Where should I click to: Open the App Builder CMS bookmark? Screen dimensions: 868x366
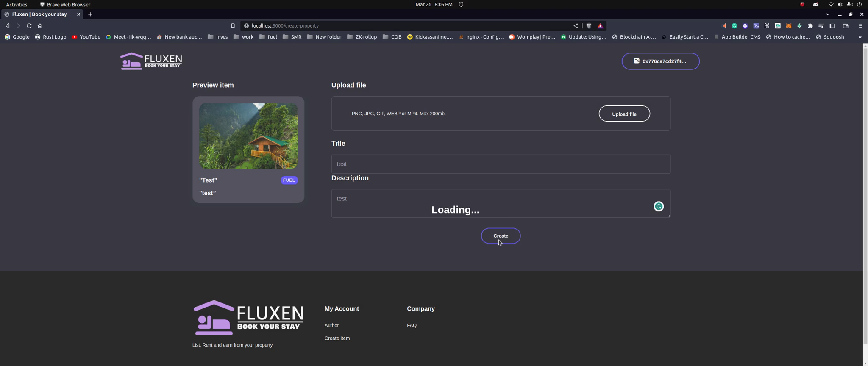[737, 37]
